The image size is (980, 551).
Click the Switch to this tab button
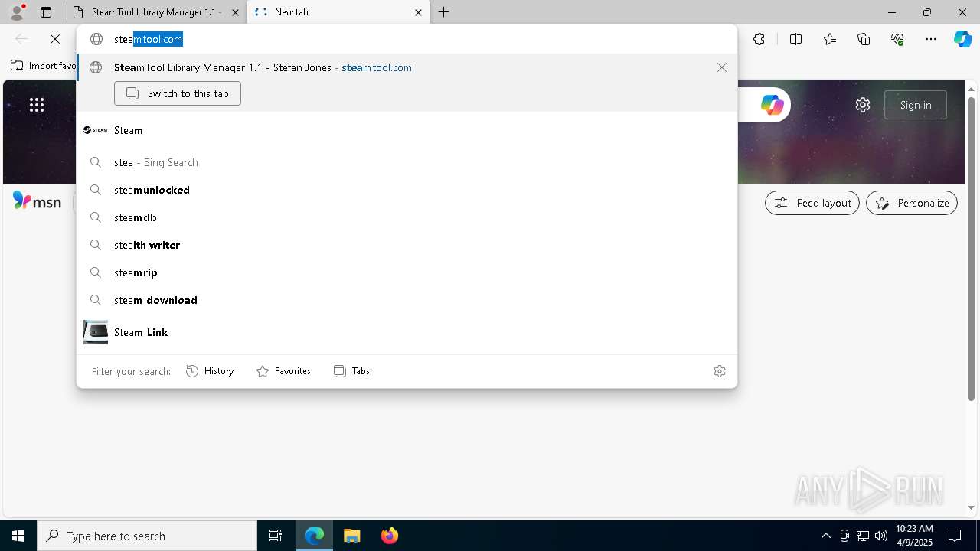tap(178, 93)
